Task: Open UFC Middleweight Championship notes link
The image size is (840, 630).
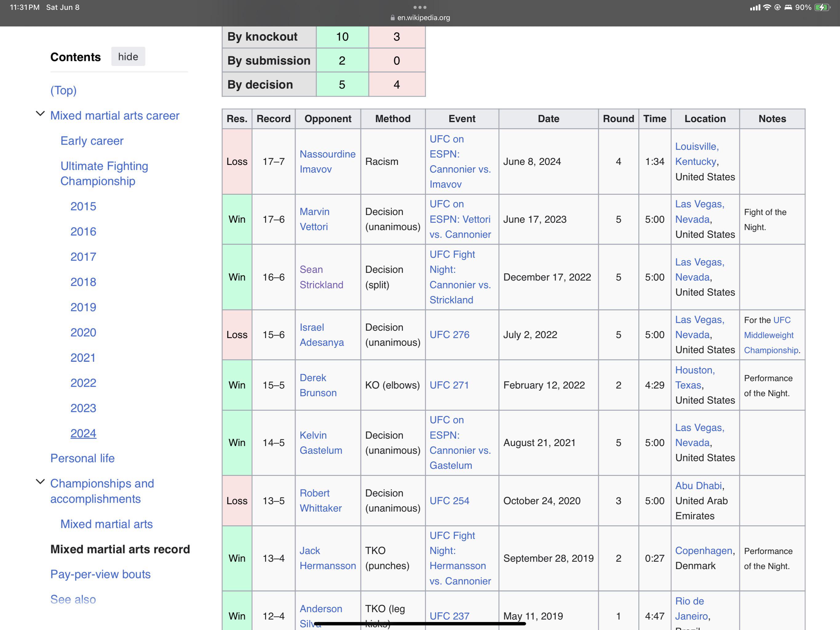Action: [x=769, y=335]
